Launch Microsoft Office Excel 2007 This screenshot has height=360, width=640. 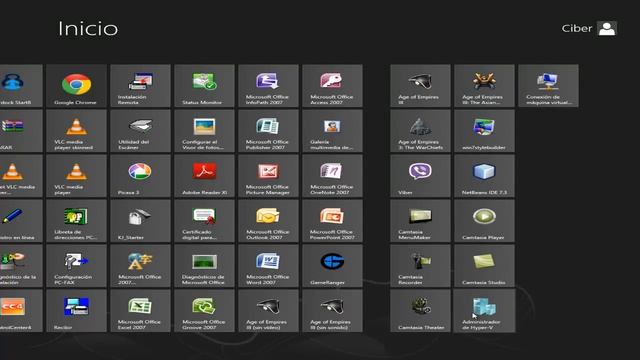(140, 311)
